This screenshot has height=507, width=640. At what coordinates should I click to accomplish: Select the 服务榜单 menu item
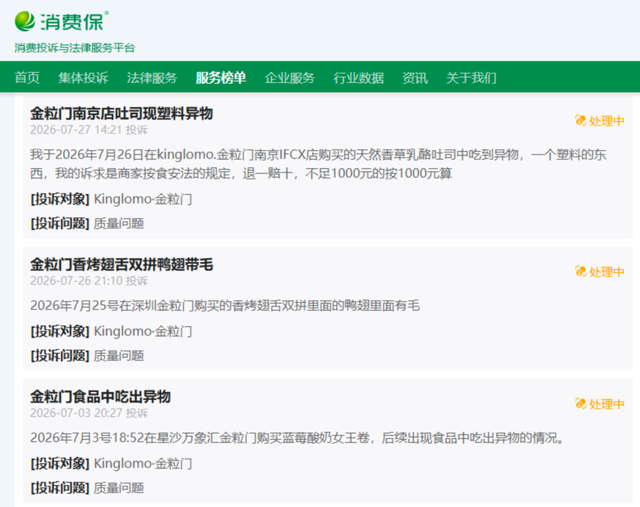(x=221, y=78)
